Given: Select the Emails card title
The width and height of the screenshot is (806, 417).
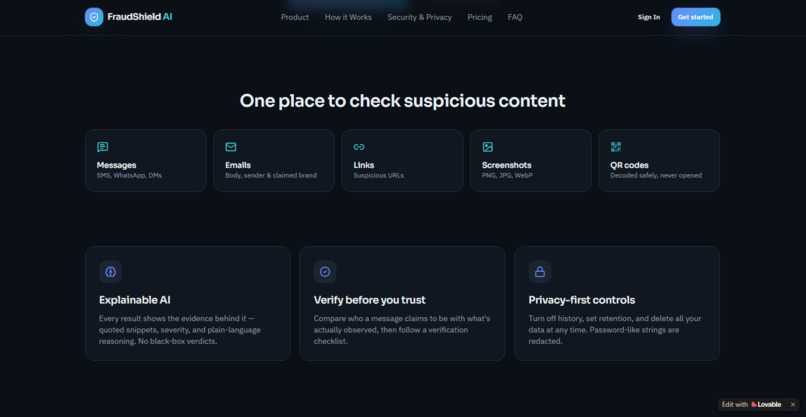Looking at the screenshot, I should [238, 165].
